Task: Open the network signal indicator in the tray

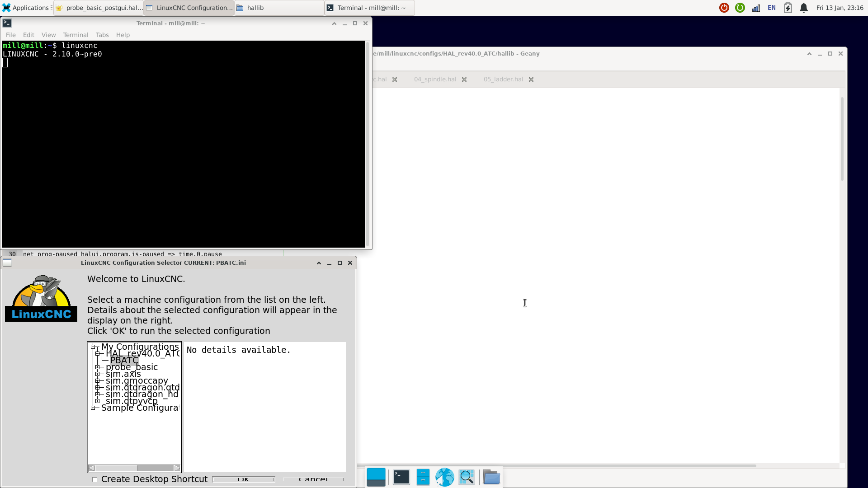Action: coord(756,8)
